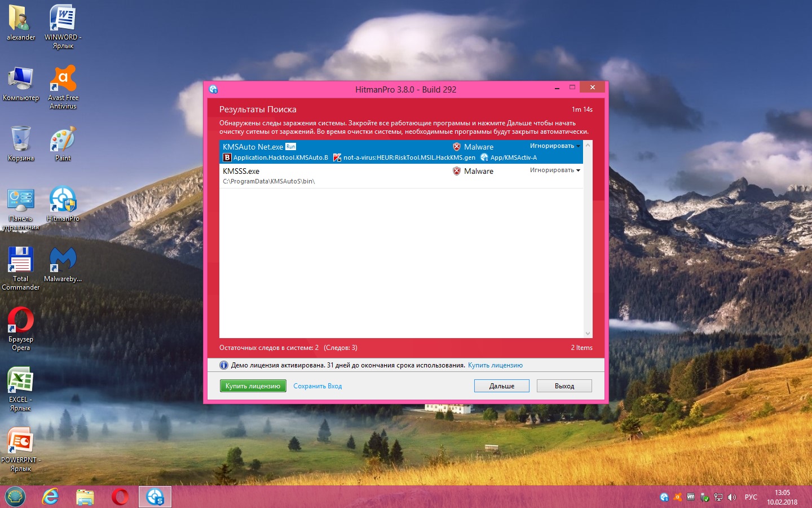Click the App/KMSActiv-A detection name
This screenshot has height=508, width=812.
point(514,157)
